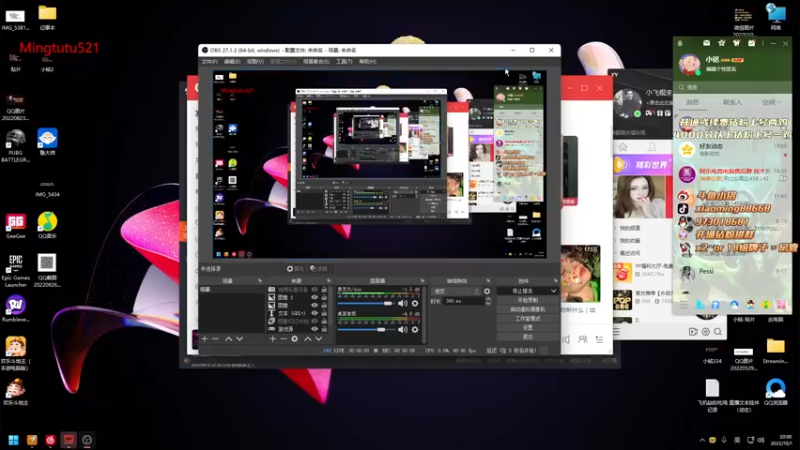The image size is (800, 450).
Task: Expand 我的频道 section in YY
Action: (616, 228)
